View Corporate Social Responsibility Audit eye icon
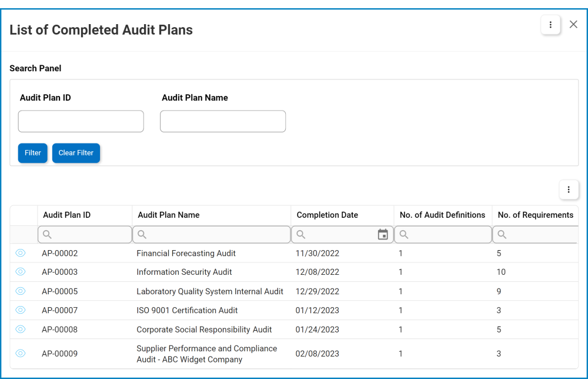Viewport: 588px width, 379px height. coord(21,330)
